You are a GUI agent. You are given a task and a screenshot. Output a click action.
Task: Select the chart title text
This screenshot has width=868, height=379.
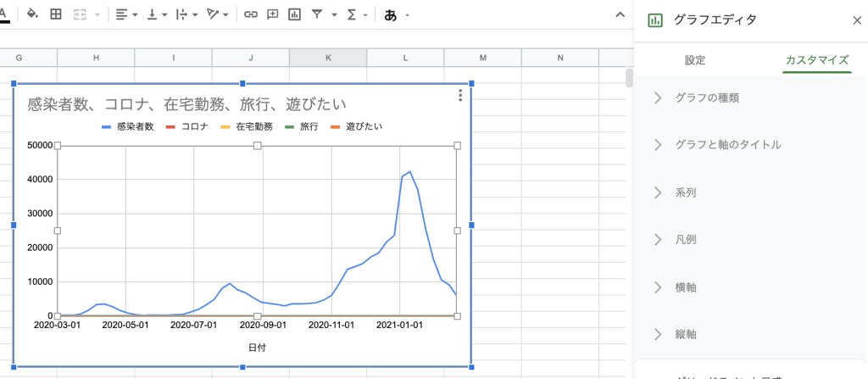pos(186,104)
